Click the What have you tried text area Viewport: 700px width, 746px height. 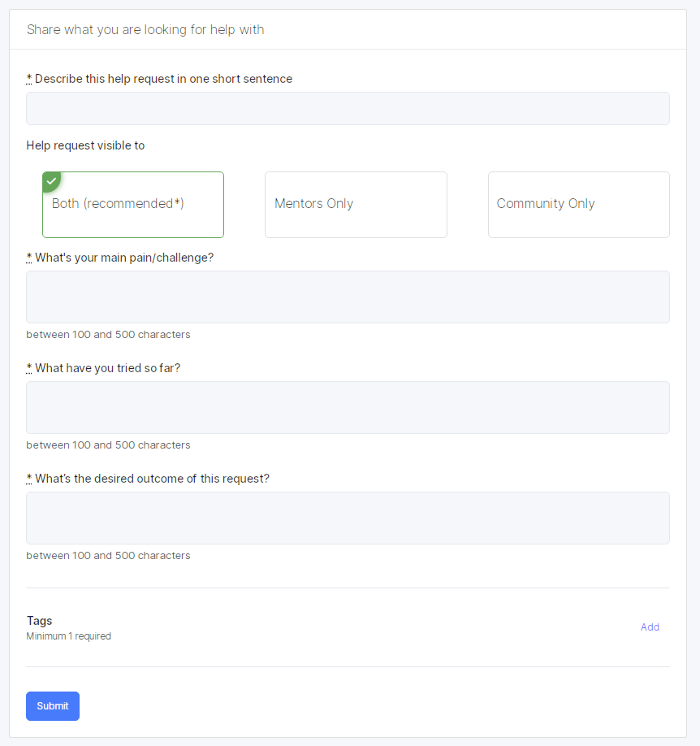[x=348, y=407]
